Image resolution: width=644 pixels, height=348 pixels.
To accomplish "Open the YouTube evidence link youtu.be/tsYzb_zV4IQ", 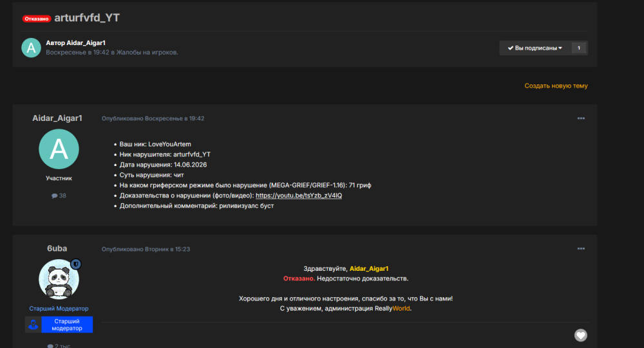I will point(299,196).
